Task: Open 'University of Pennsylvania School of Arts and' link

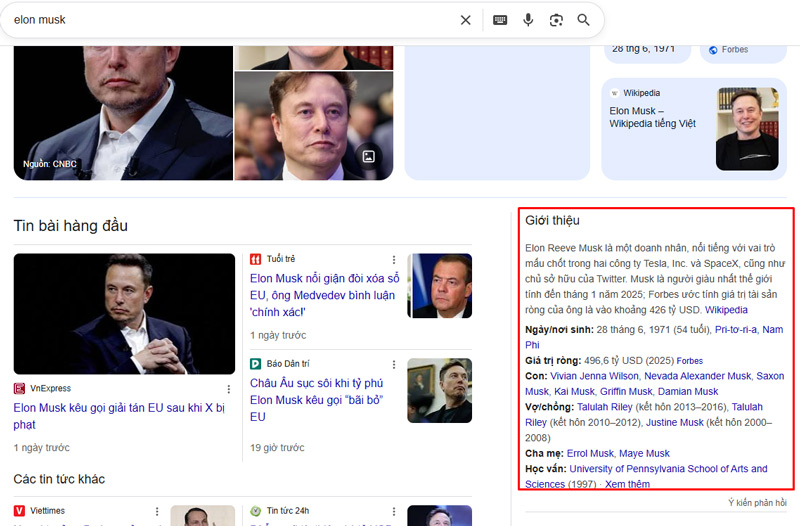Action: click(668, 469)
